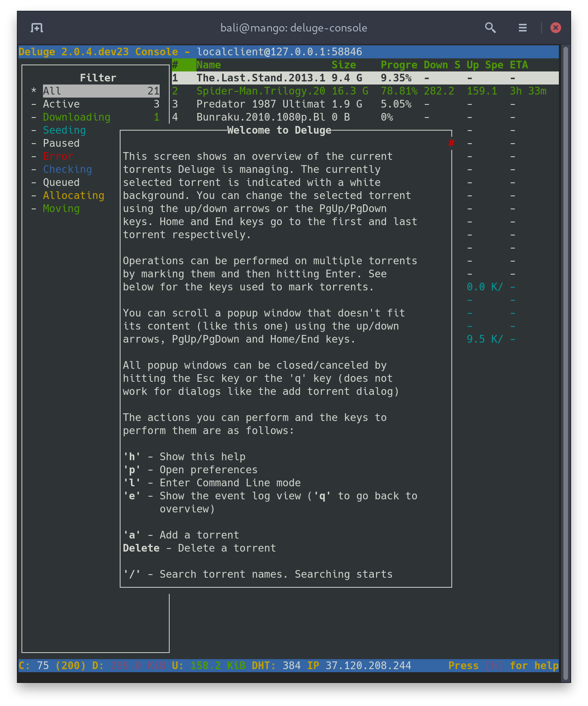The width and height of the screenshot is (588, 706).
Task: Select Predator 1987 Ultimat torrent row
Action: pos(365,104)
